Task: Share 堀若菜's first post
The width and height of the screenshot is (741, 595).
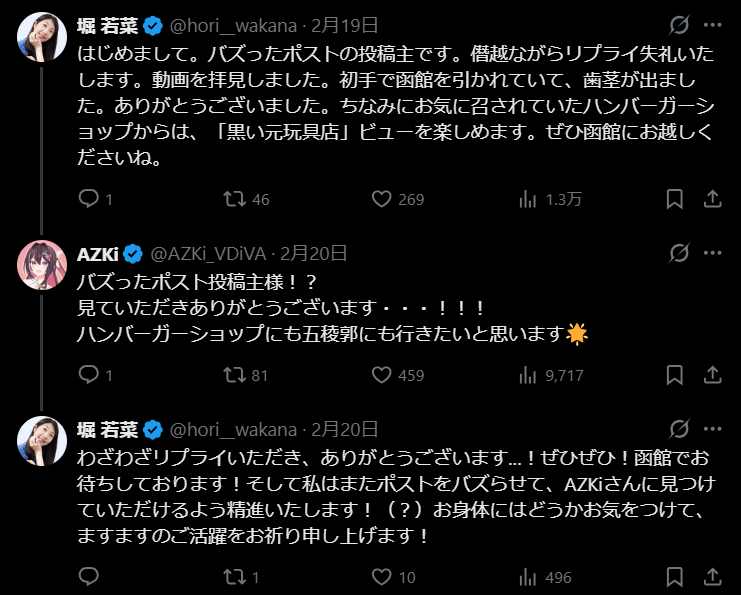Action: [713, 199]
